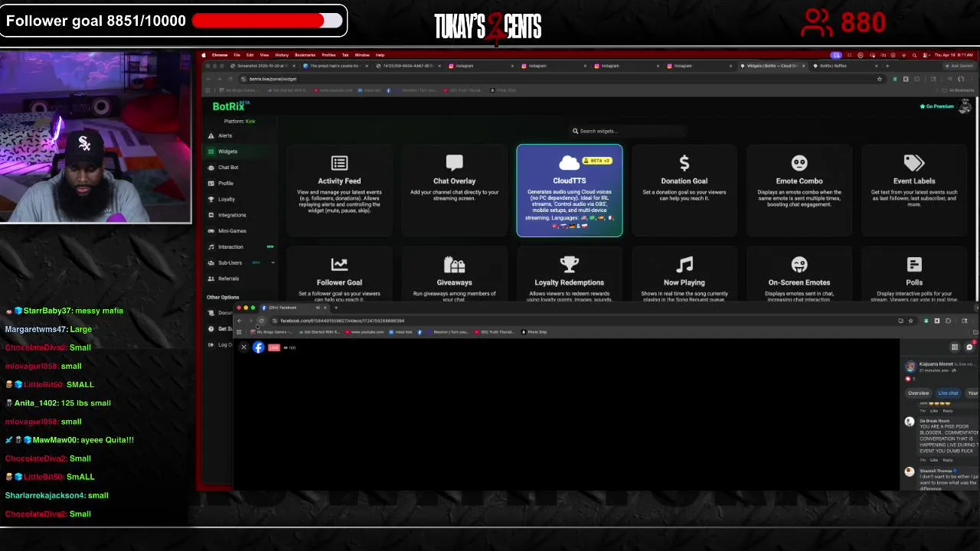Click Spotlight search in the macOS menu bar
The image size is (980, 551).
point(914,55)
